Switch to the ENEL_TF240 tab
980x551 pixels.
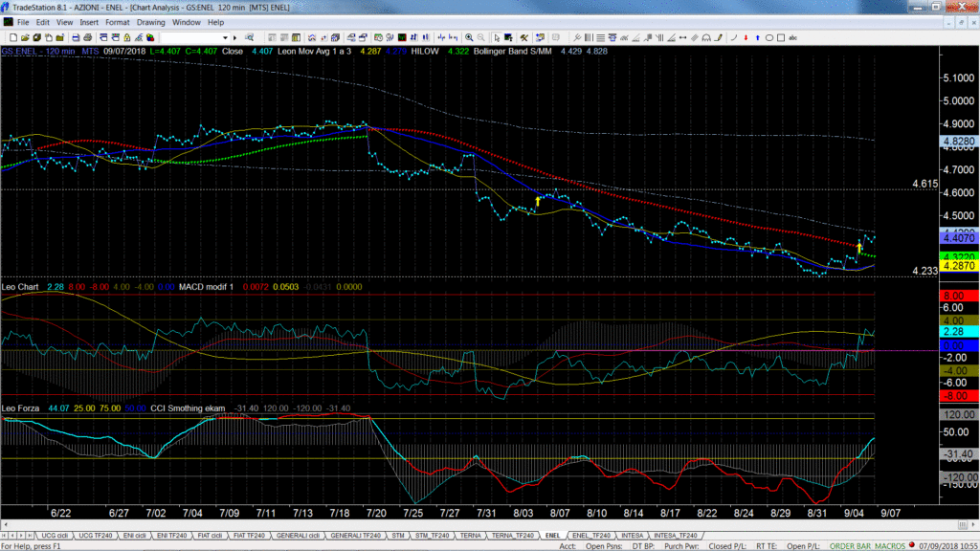pyautogui.click(x=590, y=536)
